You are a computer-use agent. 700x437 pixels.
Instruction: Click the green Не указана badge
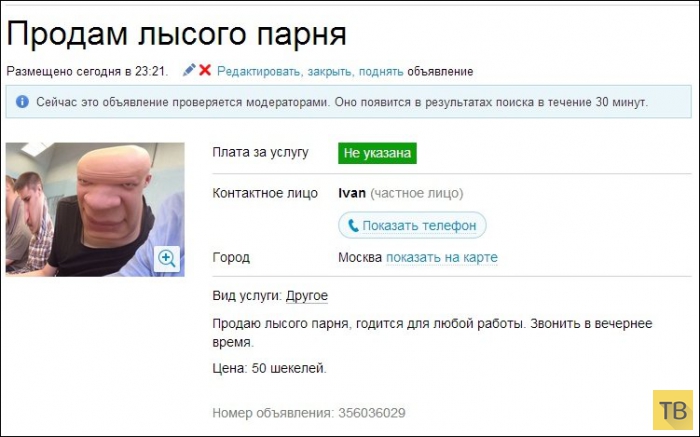[x=377, y=153]
